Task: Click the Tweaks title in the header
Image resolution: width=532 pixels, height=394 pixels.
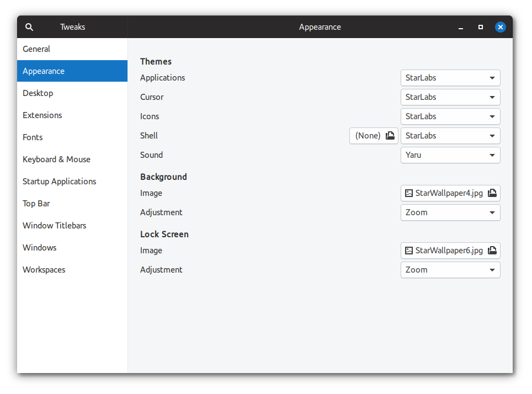Action: [73, 27]
